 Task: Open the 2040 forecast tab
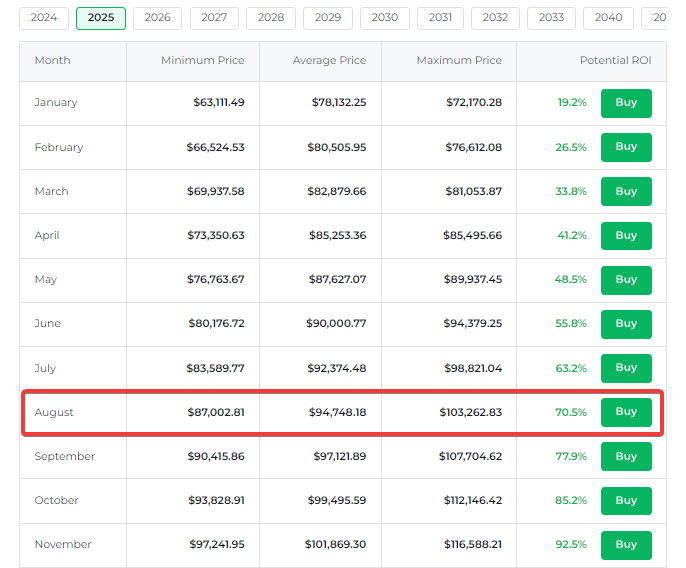608,18
